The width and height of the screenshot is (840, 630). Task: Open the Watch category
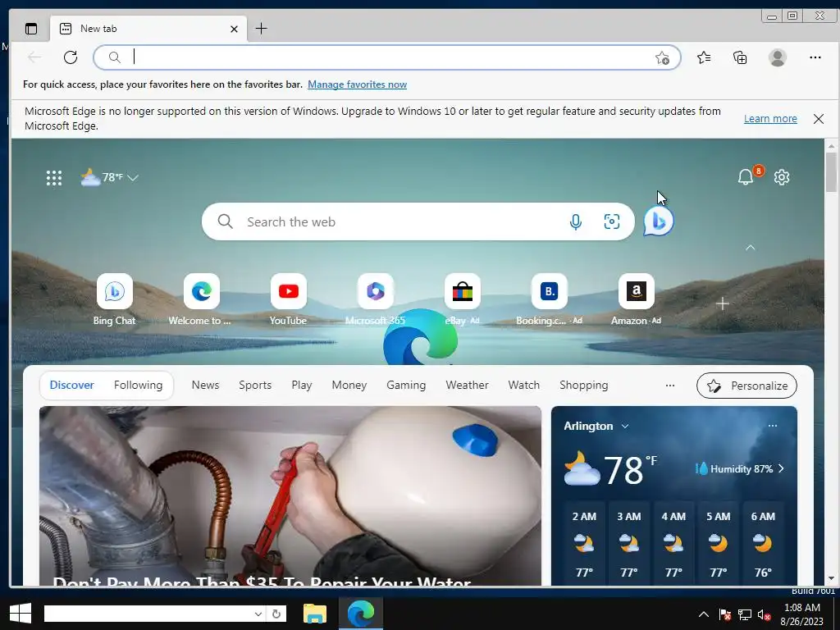(524, 386)
